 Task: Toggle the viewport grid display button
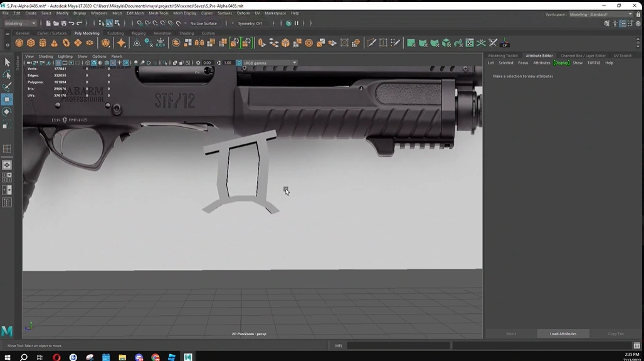tap(58, 63)
